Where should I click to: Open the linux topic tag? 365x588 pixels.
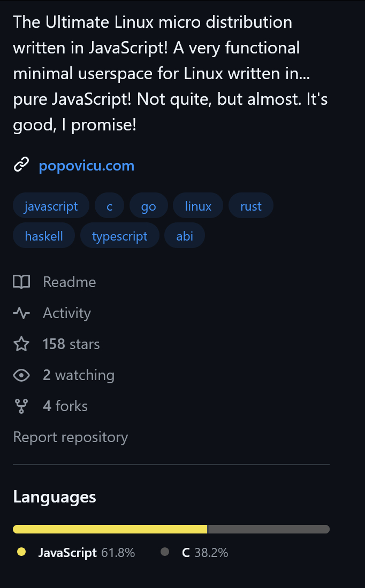click(198, 205)
